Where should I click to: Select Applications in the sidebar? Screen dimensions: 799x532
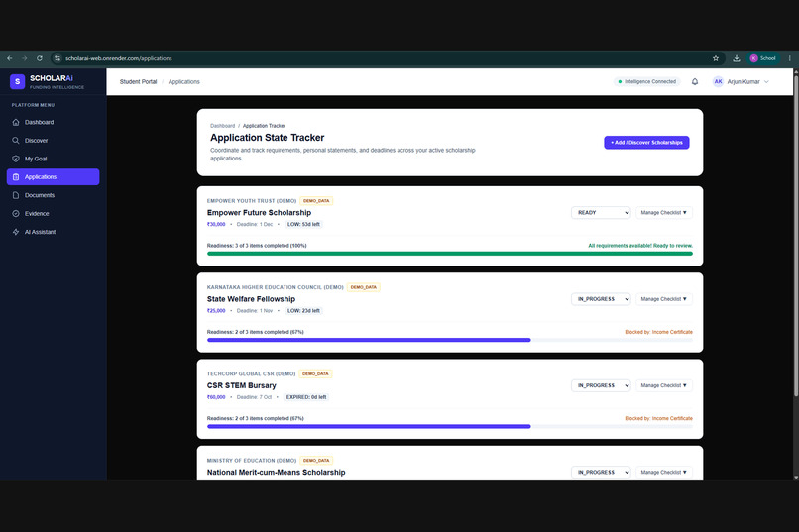(53, 177)
